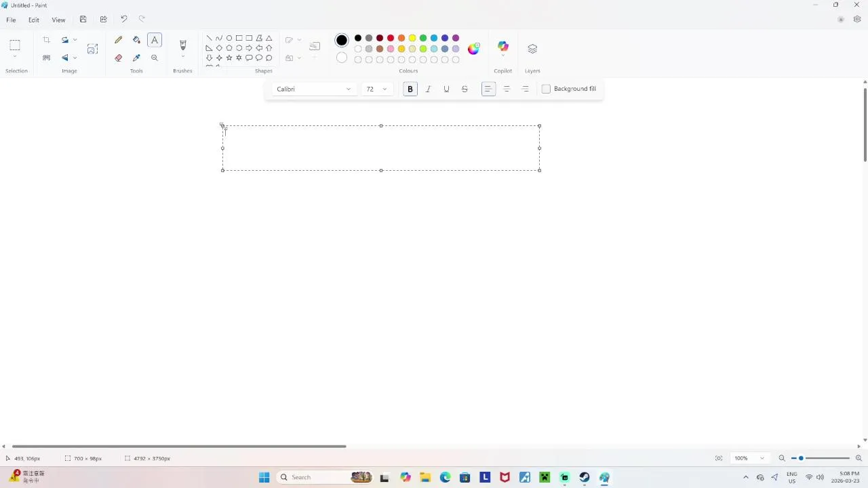This screenshot has width=868, height=488.
Task: Pick the red colour swatch
Action: [x=391, y=38]
